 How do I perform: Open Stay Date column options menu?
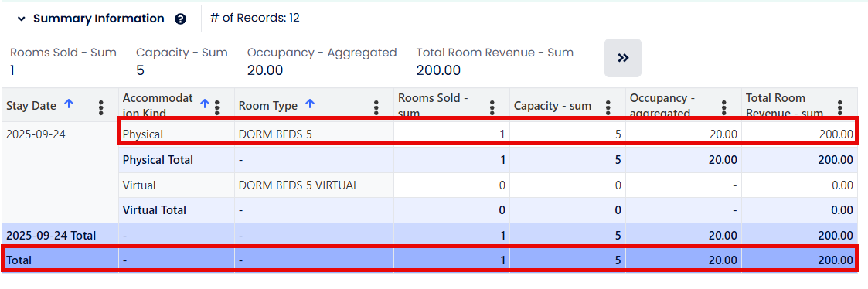click(100, 107)
